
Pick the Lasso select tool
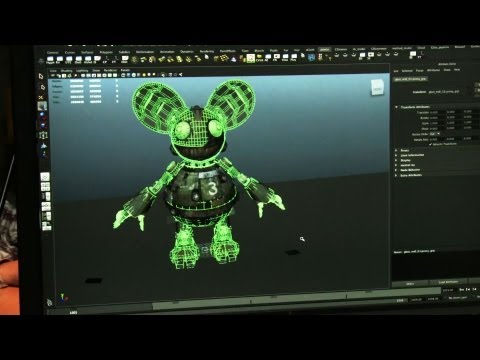[x=42, y=87]
